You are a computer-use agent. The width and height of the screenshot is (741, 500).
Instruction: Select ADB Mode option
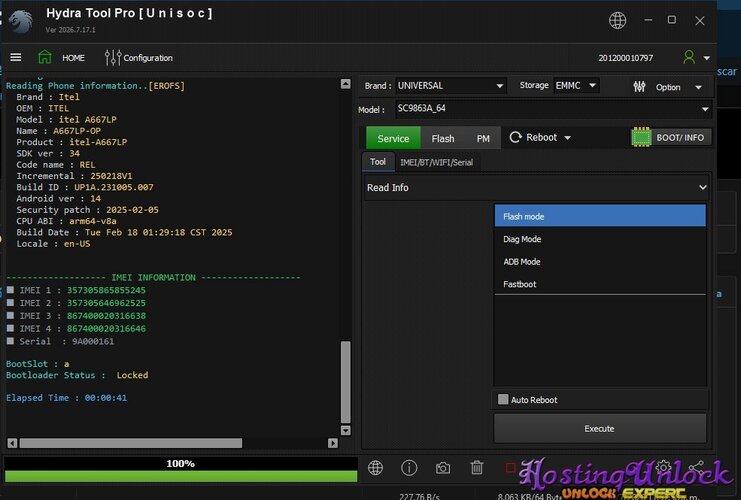point(600,261)
